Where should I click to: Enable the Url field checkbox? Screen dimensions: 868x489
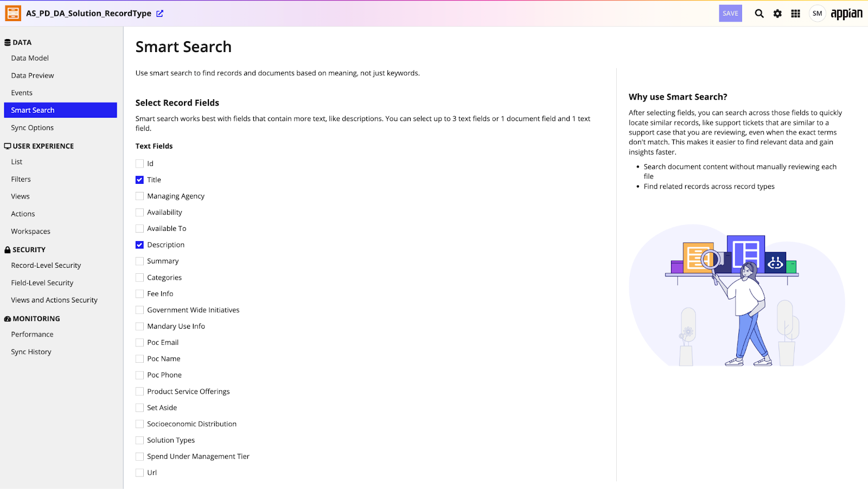click(x=139, y=472)
